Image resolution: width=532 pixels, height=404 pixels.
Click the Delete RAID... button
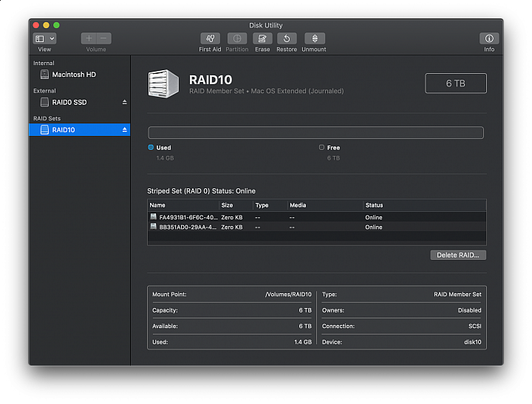(x=457, y=255)
